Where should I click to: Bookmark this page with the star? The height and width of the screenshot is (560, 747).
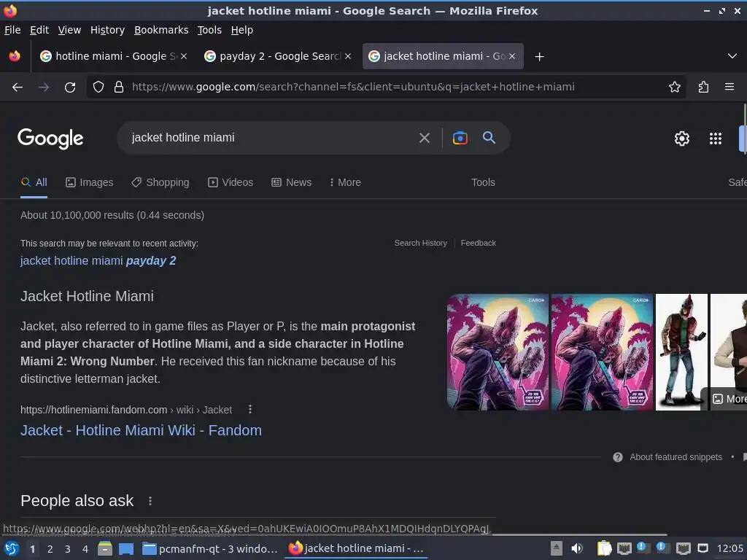tap(675, 87)
